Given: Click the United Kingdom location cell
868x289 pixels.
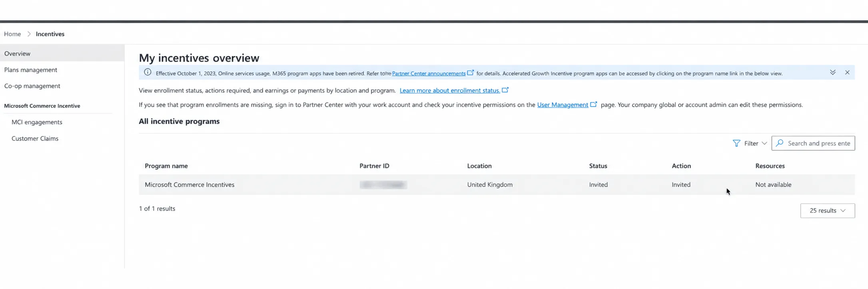Looking at the screenshot, I should point(490,185).
